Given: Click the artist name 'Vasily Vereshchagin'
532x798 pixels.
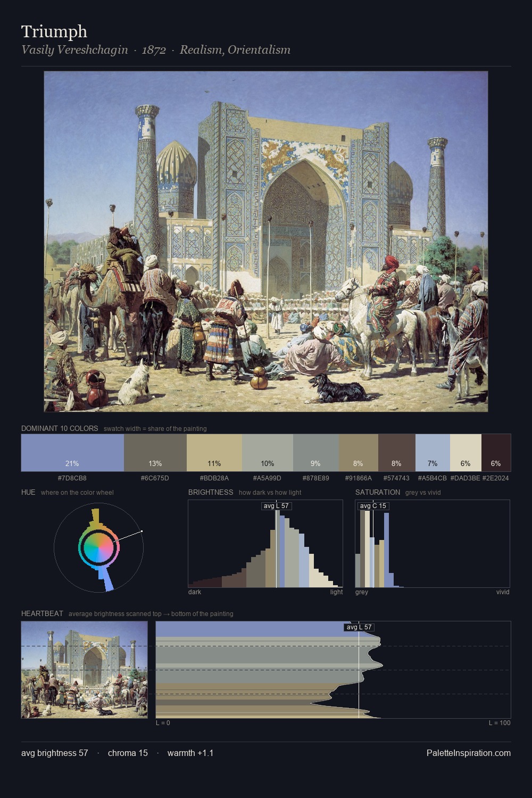Looking at the screenshot, I should pos(74,50).
